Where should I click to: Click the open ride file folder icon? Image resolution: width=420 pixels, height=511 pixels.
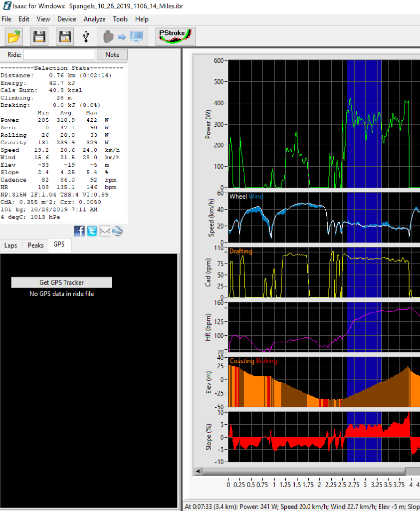coord(14,36)
